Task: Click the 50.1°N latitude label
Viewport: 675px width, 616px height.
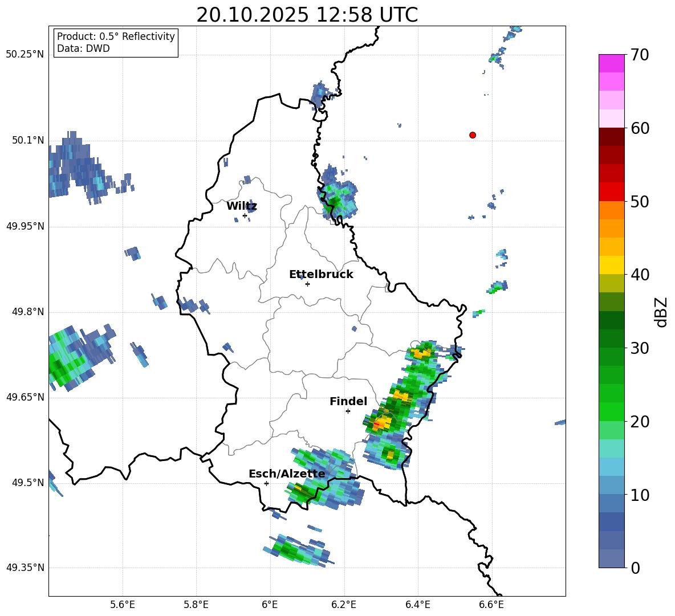Action: tap(28, 140)
